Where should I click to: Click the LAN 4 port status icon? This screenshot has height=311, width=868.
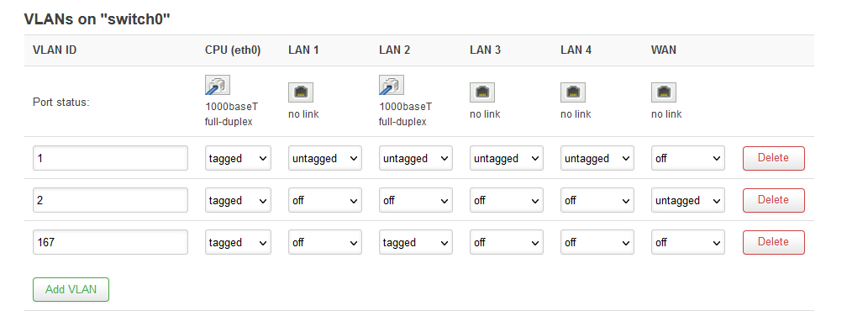pyautogui.click(x=573, y=92)
